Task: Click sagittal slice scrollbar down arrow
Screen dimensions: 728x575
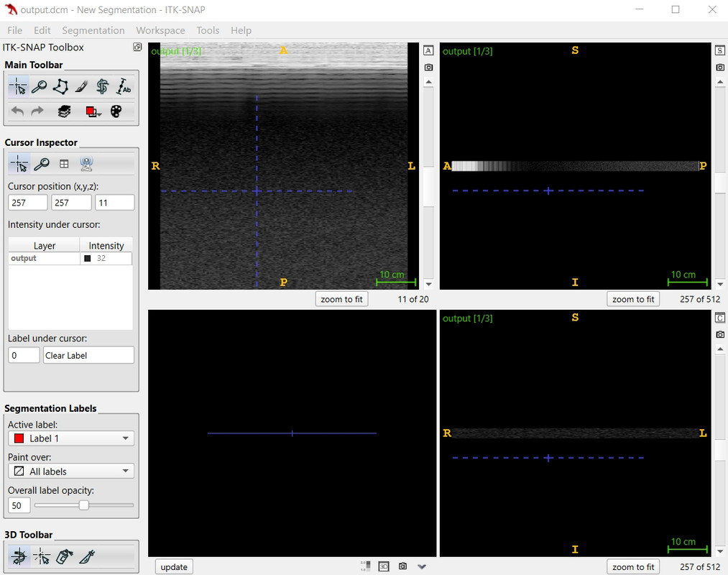Action: [x=719, y=284]
